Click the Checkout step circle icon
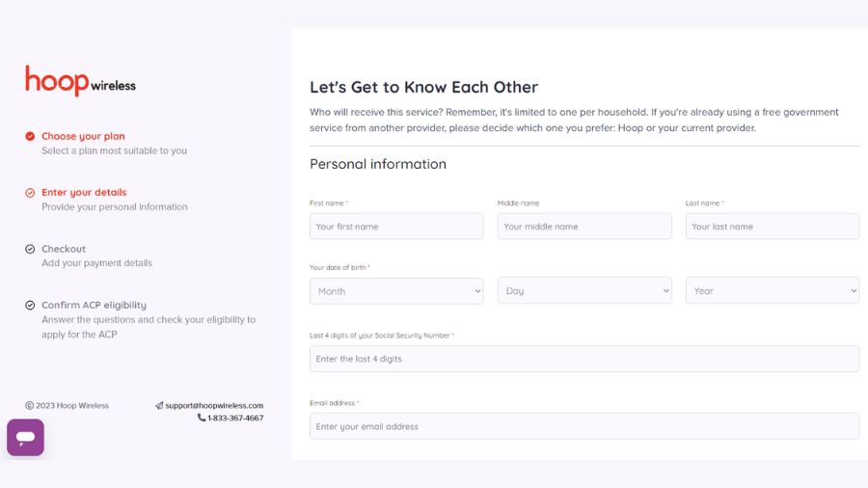This screenshot has height=488, width=868. click(x=30, y=249)
